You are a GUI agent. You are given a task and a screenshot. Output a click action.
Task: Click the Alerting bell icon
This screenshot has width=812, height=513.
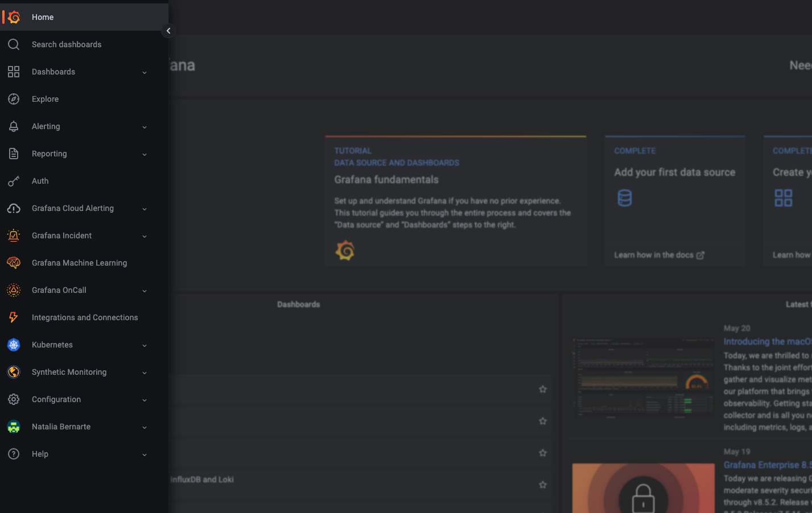tap(14, 126)
